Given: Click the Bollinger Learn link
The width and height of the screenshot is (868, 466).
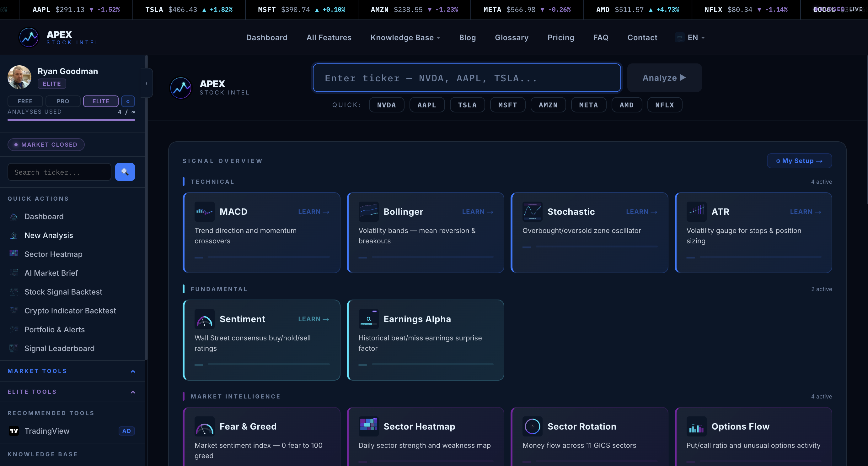Looking at the screenshot, I should (x=478, y=212).
